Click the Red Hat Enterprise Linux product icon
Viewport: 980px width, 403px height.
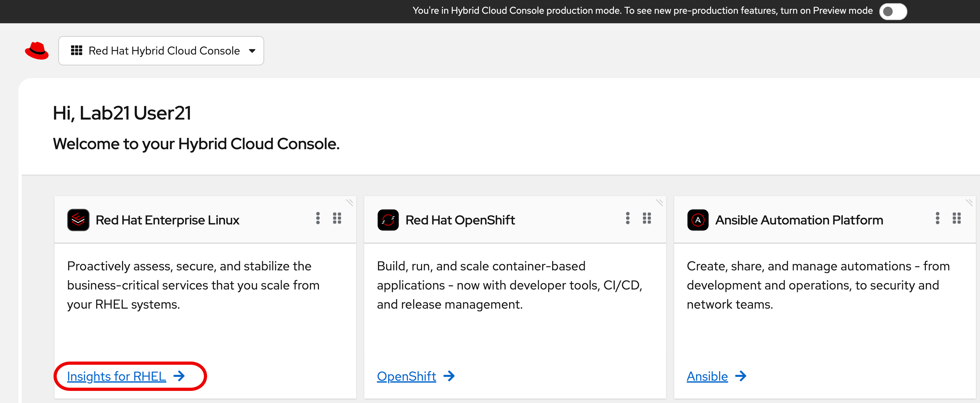coord(78,220)
